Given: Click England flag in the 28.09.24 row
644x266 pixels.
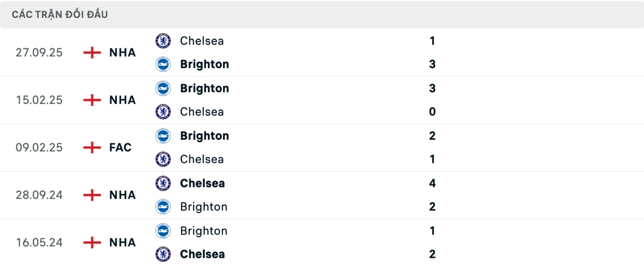Looking at the screenshot, I should 92,195.
